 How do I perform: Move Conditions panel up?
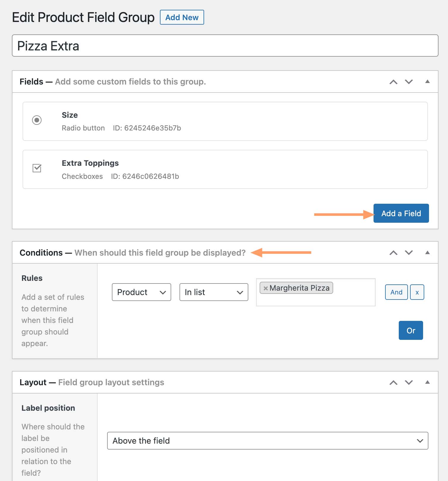click(393, 253)
